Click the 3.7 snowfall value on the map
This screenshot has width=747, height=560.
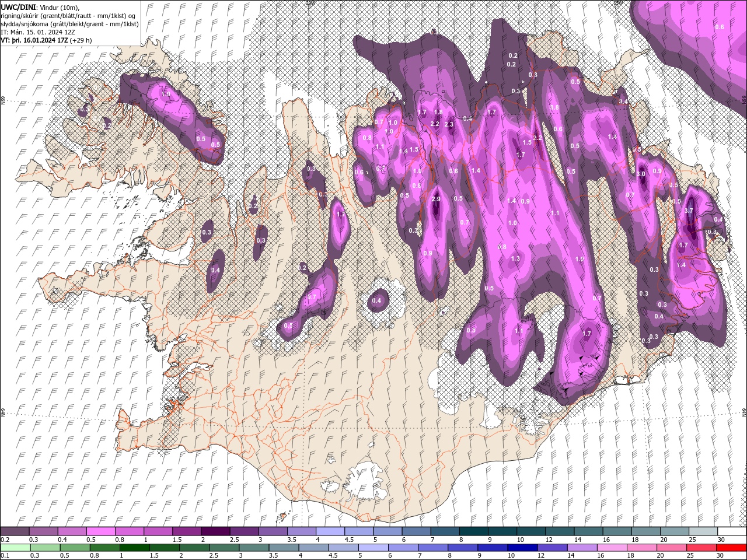(688, 211)
